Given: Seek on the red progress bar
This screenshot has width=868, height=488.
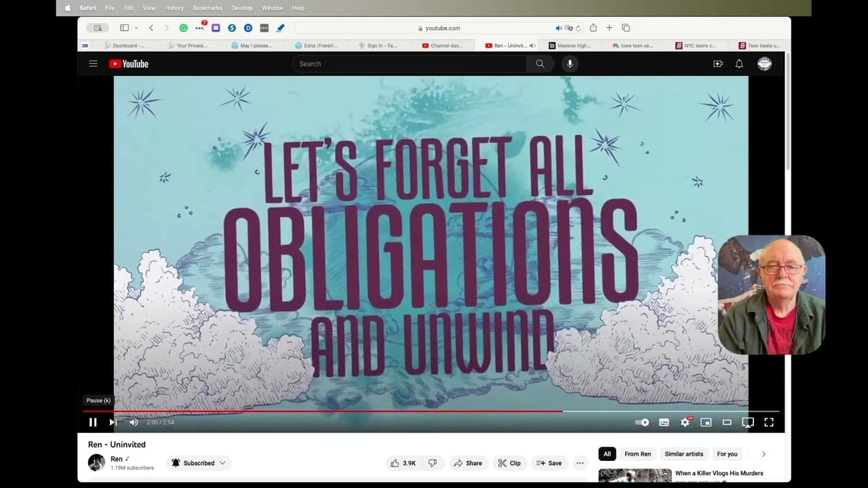Looking at the screenshot, I should 339,411.
